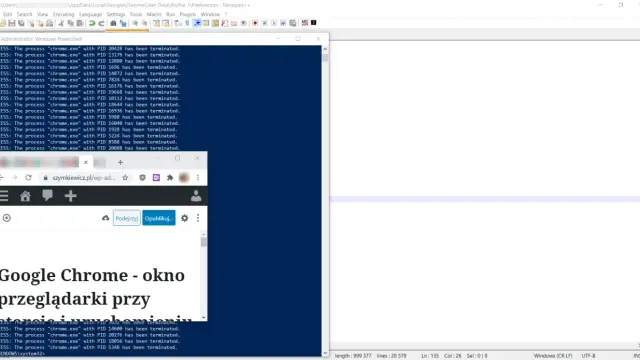Open Chrome three-dot menu
Image resolution: width=640 pixels, height=360 pixels.
tap(198, 178)
